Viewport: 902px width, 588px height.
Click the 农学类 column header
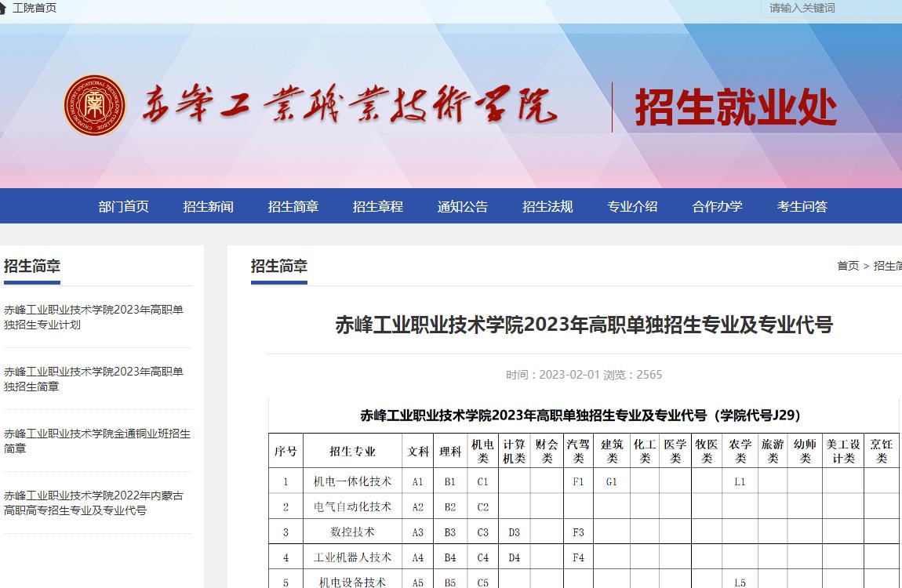(x=740, y=452)
